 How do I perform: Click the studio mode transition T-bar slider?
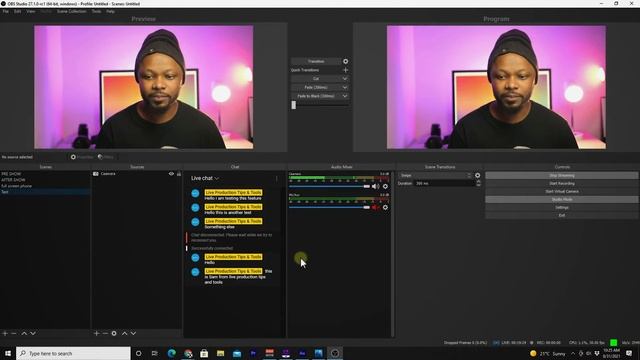click(x=320, y=105)
